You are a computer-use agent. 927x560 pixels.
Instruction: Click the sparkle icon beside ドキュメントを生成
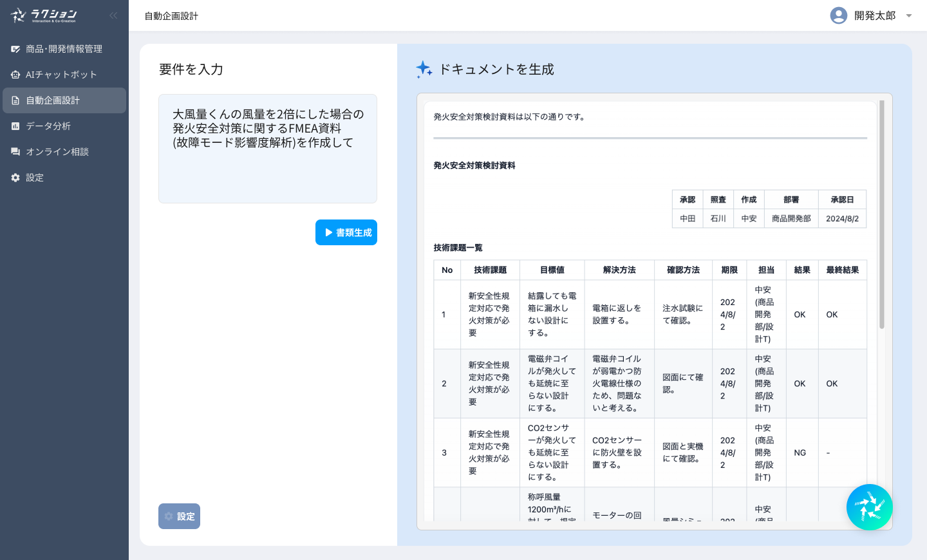coord(424,70)
